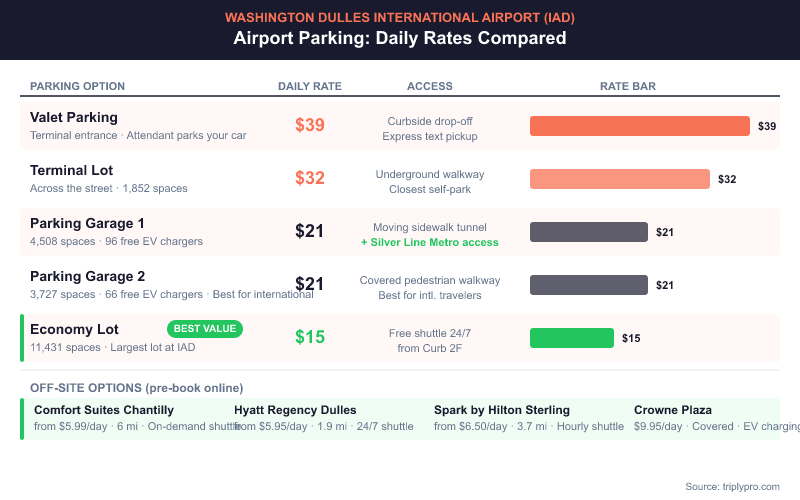Select the Parking Garage 2 option
This screenshot has height=500, width=800.
coord(88,276)
